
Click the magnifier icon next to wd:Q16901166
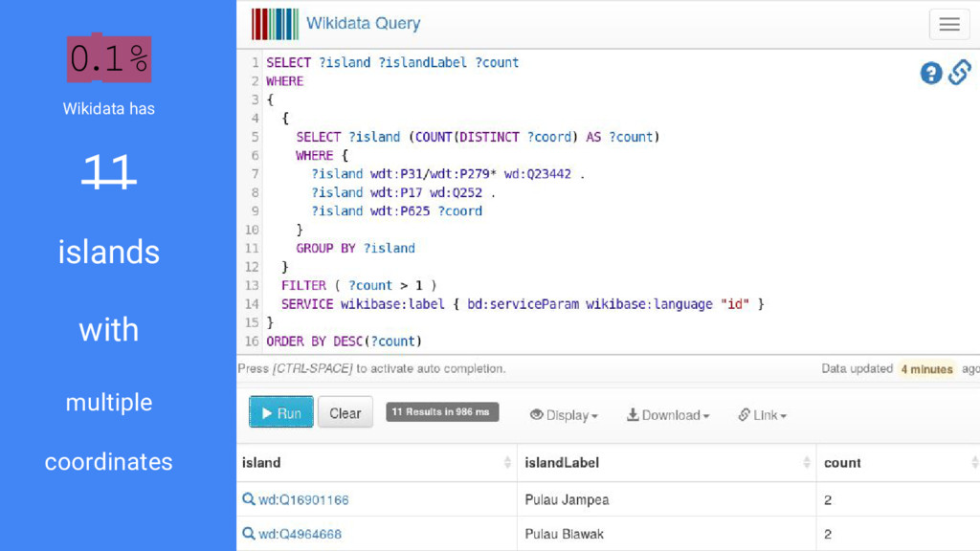(249, 499)
